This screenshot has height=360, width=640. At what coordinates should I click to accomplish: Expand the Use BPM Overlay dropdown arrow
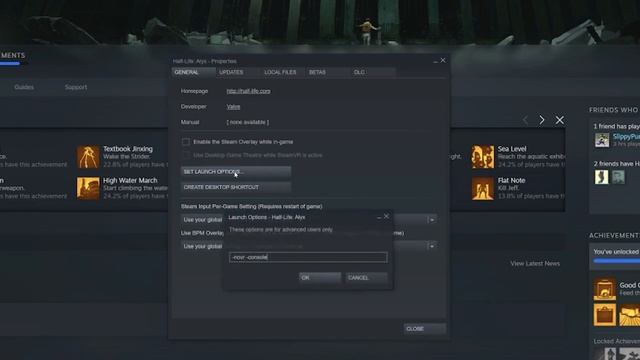point(431,246)
